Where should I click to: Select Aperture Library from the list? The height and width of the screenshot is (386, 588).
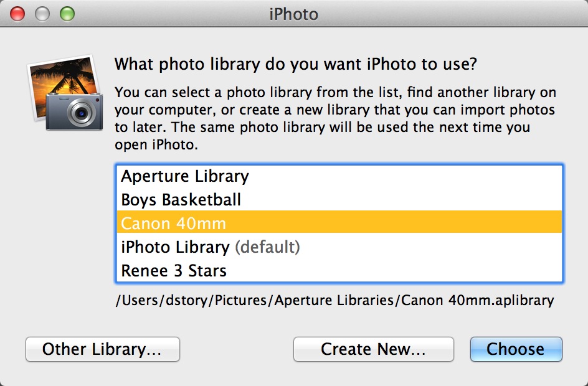click(x=185, y=176)
